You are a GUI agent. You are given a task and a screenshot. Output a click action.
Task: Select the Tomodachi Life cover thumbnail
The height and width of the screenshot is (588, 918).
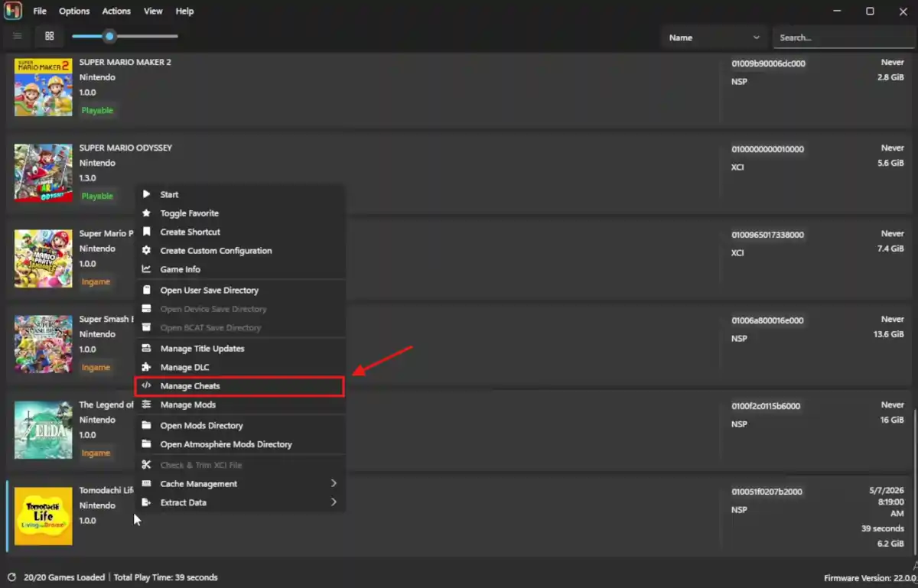[x=44, y=515]
